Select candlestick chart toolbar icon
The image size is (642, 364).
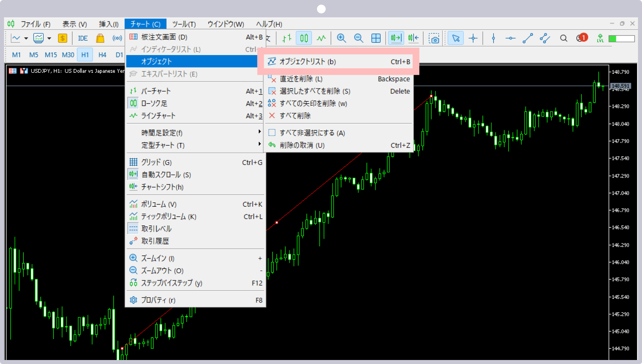tap(304, 38)
